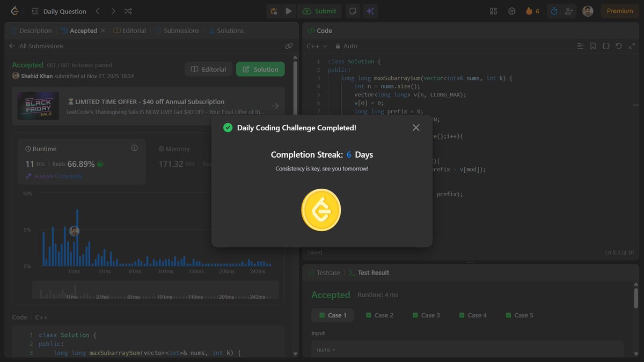This screenshot has width=644, height=362.
Task: Click the Runtime info icon
Action: (x=134, y=148)
